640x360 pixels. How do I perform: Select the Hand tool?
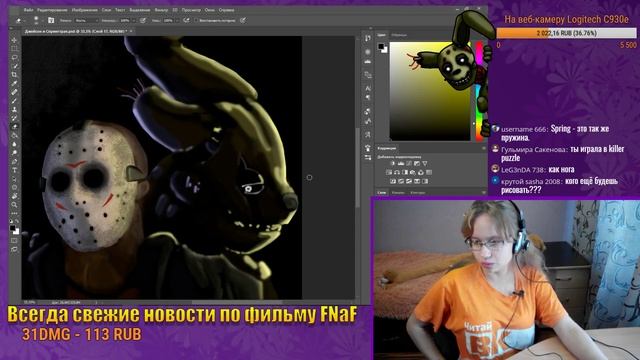coord(14,196)
